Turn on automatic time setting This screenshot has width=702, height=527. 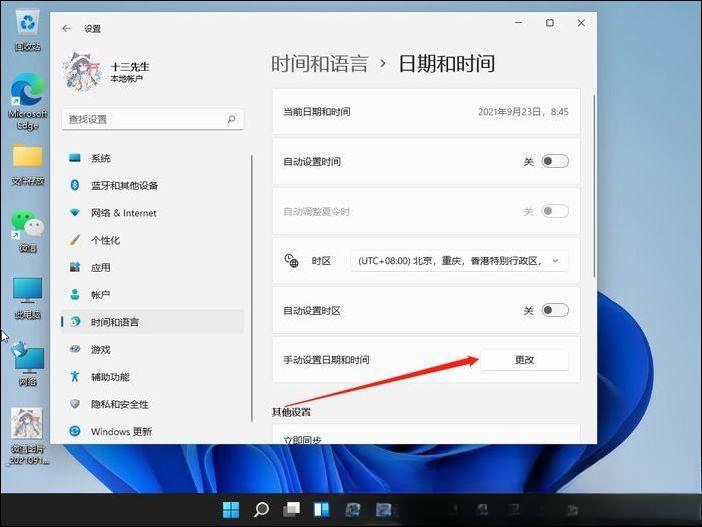click(555, 161)
